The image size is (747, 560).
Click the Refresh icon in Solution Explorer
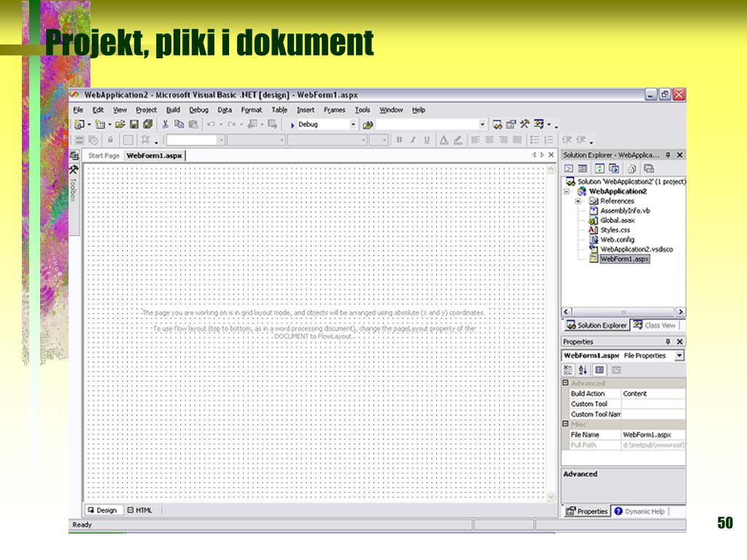600,168
